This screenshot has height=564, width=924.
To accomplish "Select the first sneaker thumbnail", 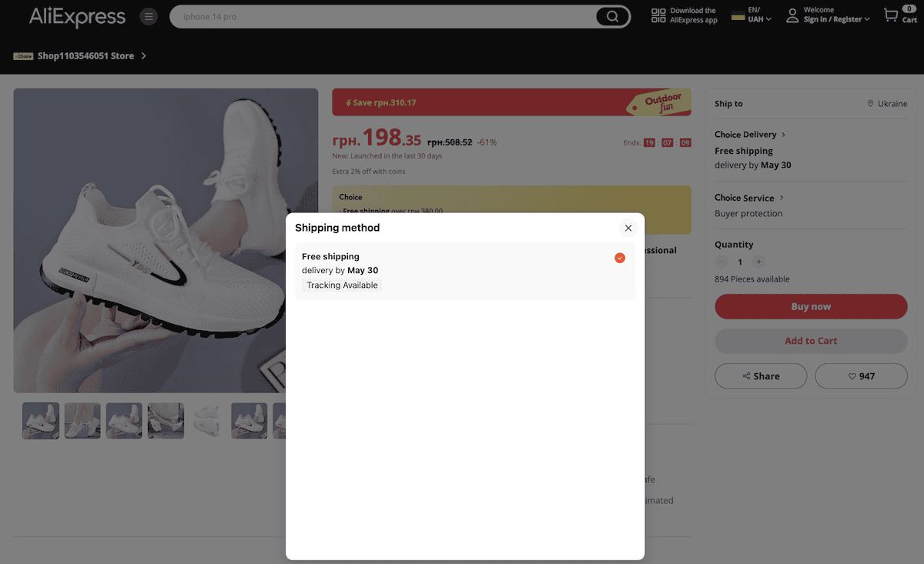I will click(x=40, y=420).
